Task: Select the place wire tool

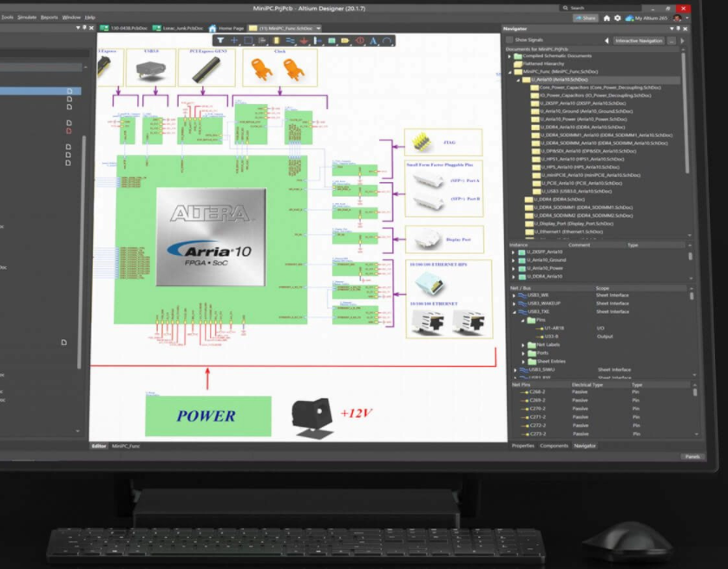Action: click(x=290, y=41)
